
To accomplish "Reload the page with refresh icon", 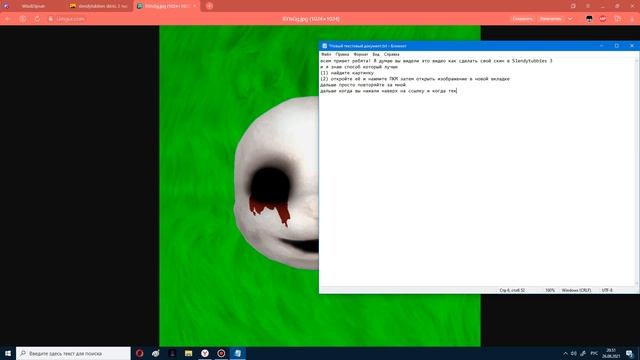I will 37,19.
